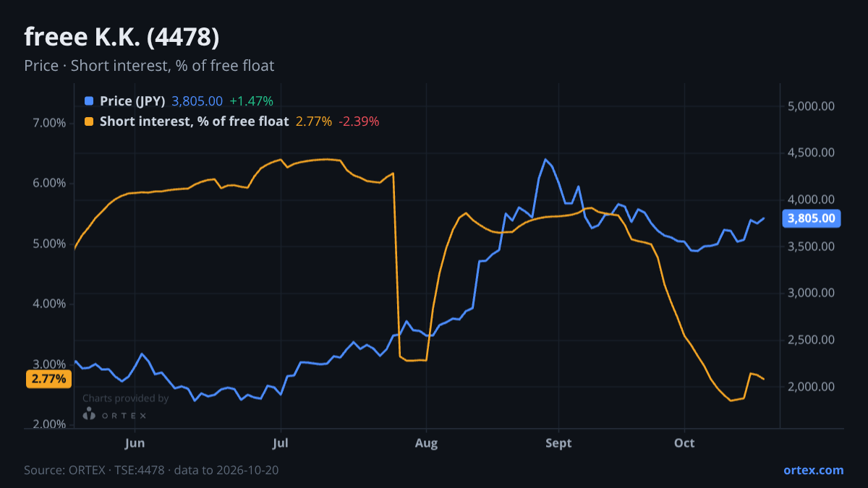The width and height of the screenshot is (868, 488).
Task: Click the 5.00% left axis label
Action: [49, 244]
